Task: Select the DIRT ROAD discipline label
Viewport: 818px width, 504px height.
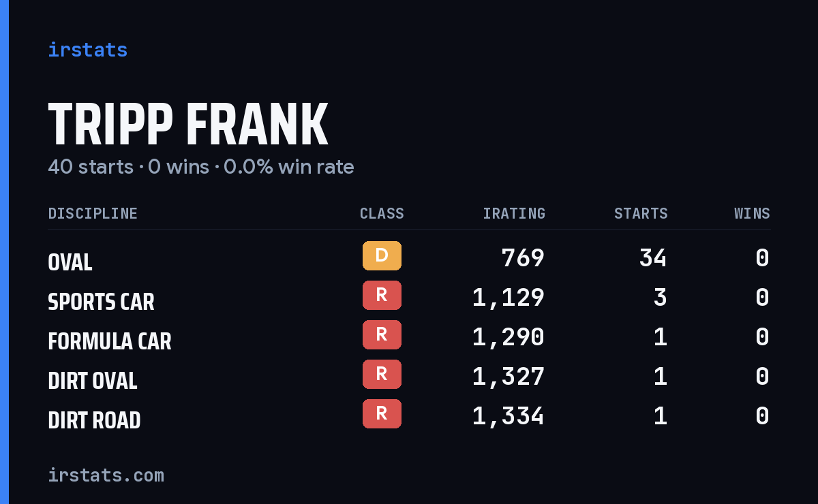Action: pos(94,420)
